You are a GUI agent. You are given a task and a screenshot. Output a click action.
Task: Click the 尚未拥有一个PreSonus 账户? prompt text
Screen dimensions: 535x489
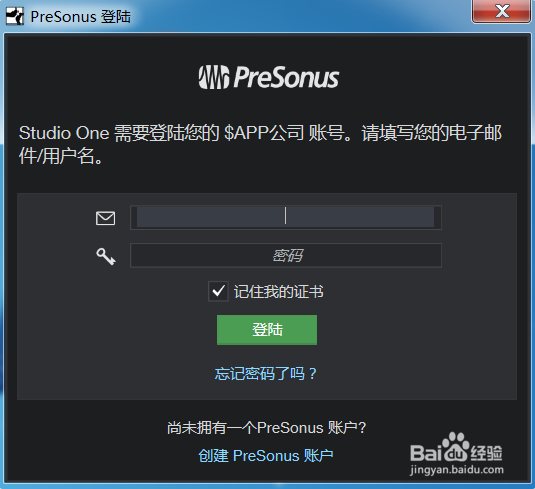coord(266,428)
